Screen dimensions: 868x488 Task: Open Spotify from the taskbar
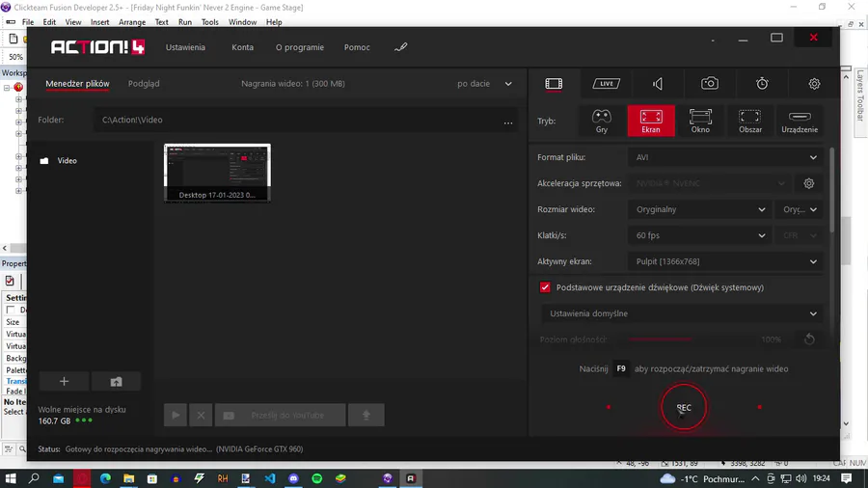[317, 478]
